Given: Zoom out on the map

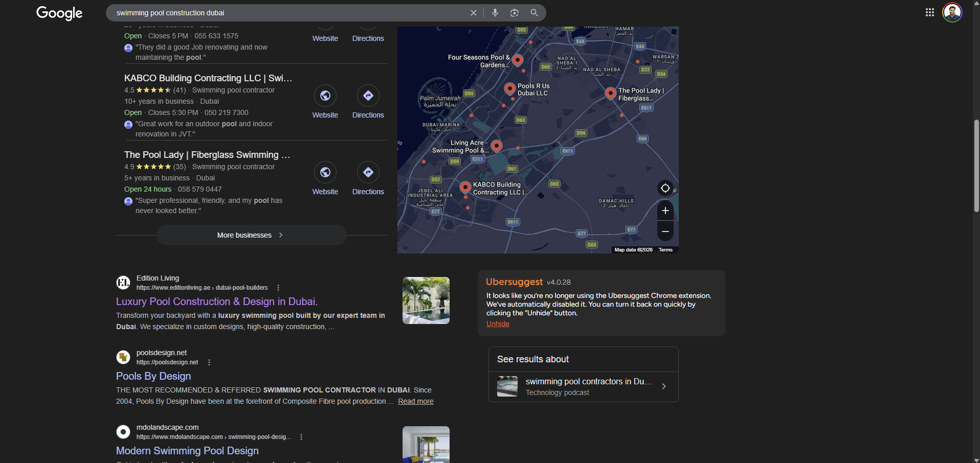Looking at the screenshot, I should [665, 231].
